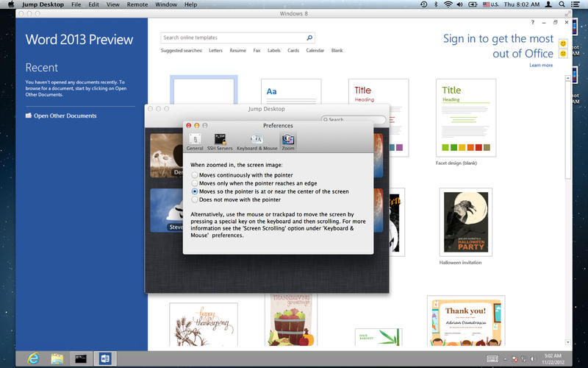Click the Windows taskbar clock
588x368 pixels.
pyautogui.click(x=553, y=358)
